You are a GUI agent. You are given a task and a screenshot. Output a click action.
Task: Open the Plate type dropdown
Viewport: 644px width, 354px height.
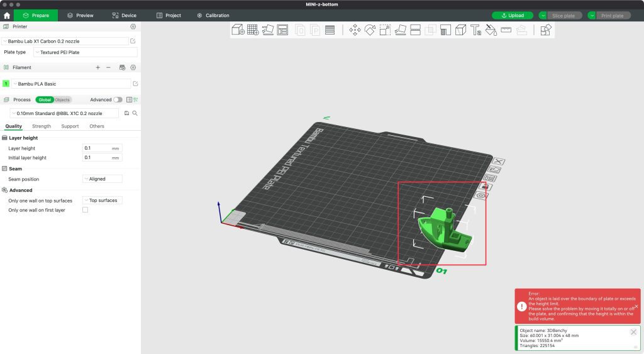point(85,52)
